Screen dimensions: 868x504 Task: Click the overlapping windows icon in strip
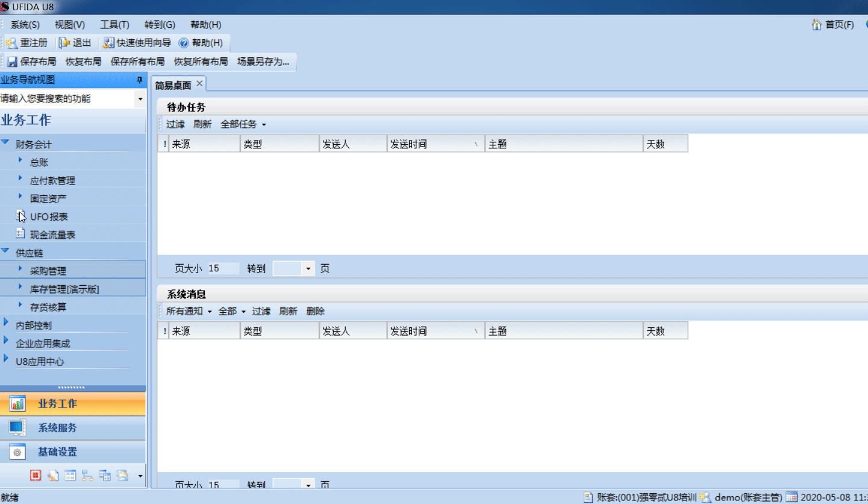point(105,476)
